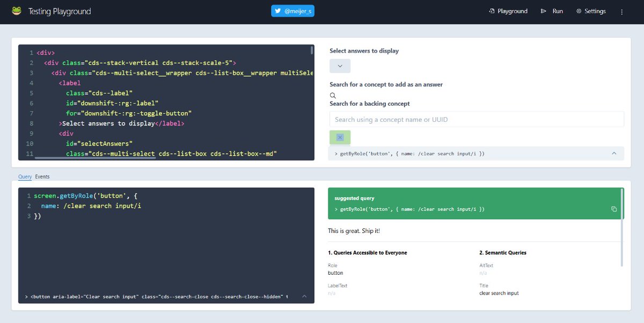Click markup line 10 id="selectAnswers"
The image size is (644, 323).
[99, 144]
